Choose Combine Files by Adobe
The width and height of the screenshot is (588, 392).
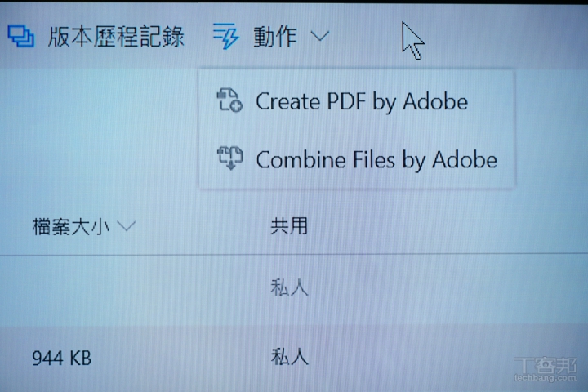376,160
